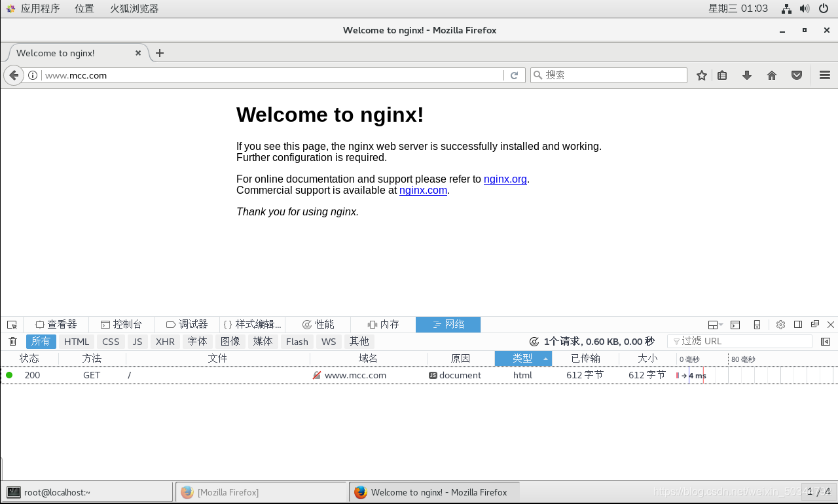Screen dimensions: 838x504
Task: Open the 位置 Places menu
Action: (84, 9)
